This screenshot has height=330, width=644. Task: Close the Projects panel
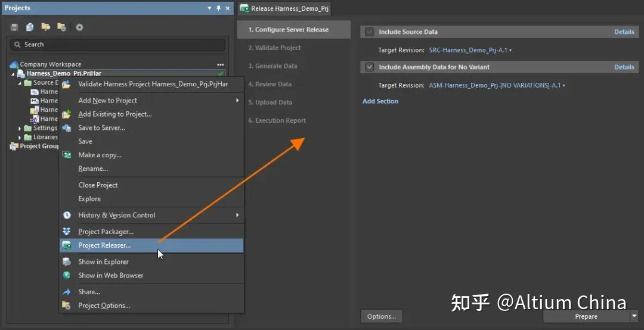228,8
